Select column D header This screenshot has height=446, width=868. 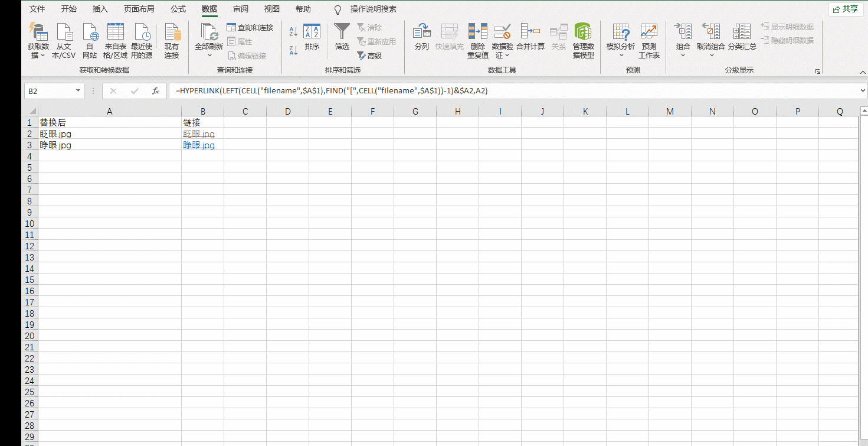click(x=287, y=112)
